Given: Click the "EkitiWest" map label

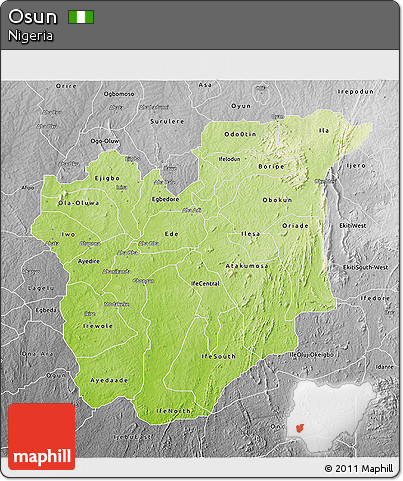Looking at the screenshot, I should 353,226.
